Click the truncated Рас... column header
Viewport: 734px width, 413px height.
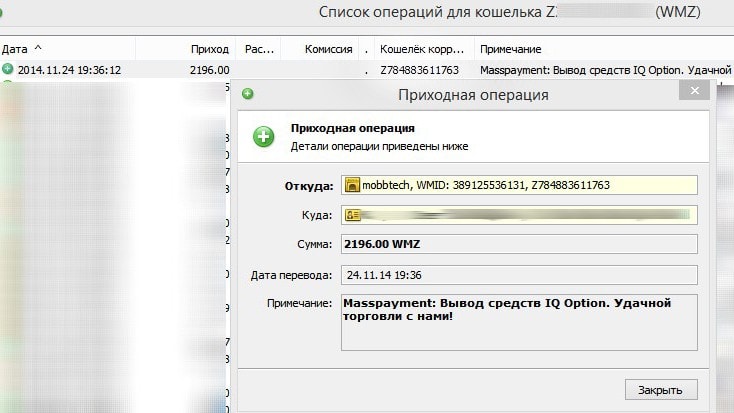click(259, 49)
